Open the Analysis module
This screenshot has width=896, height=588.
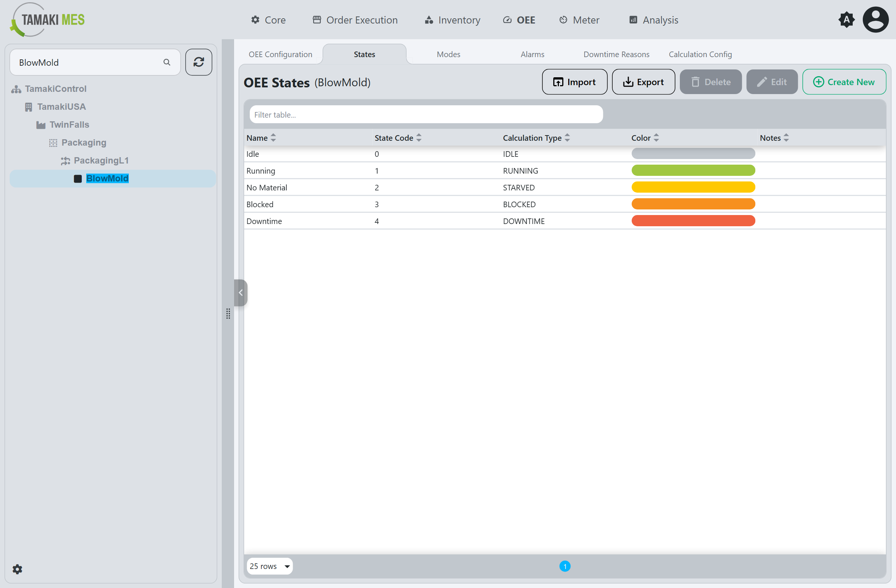pyautogui.click(x=654, y=20)
